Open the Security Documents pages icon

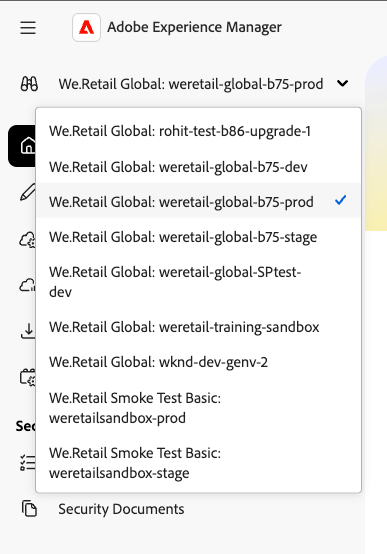pyautogui.click(x=29, y=509)
